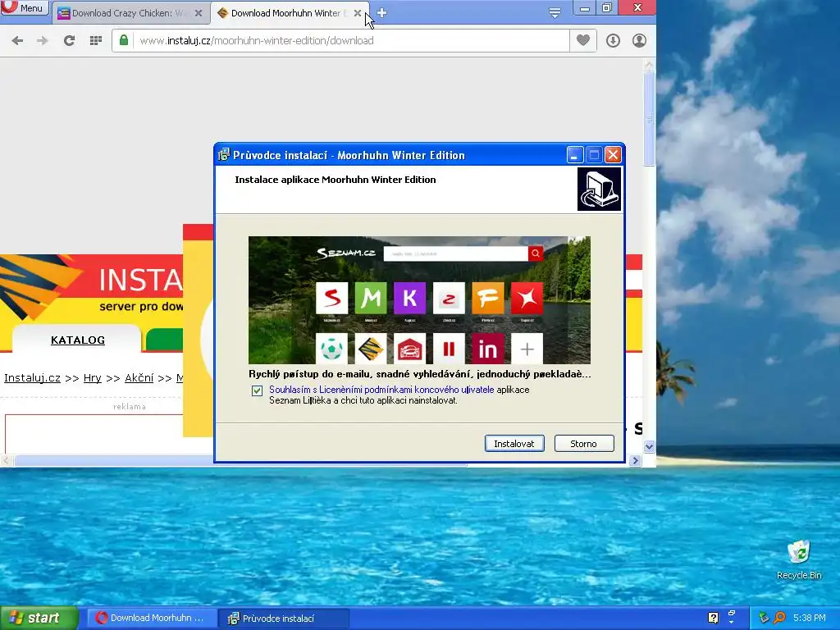Go forward in browser history
The width and height of the screenshot is (840, 630).
coord(43,41)
